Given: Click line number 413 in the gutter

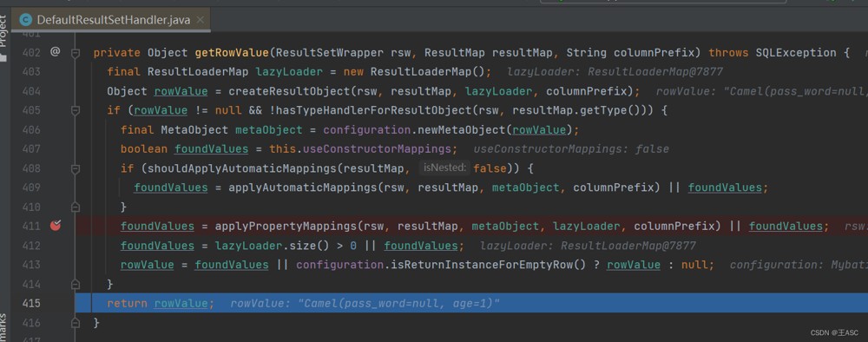Looking at the screenshot, I should coord(31,265).
